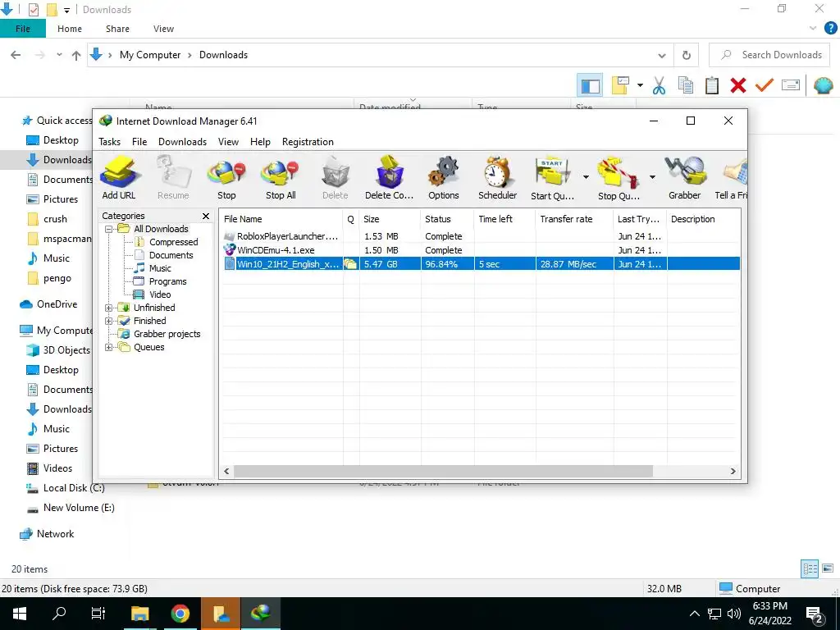Open the Registration menu in IDM
This screenshot has height=630, width=840.
click(x=308, y=142)
